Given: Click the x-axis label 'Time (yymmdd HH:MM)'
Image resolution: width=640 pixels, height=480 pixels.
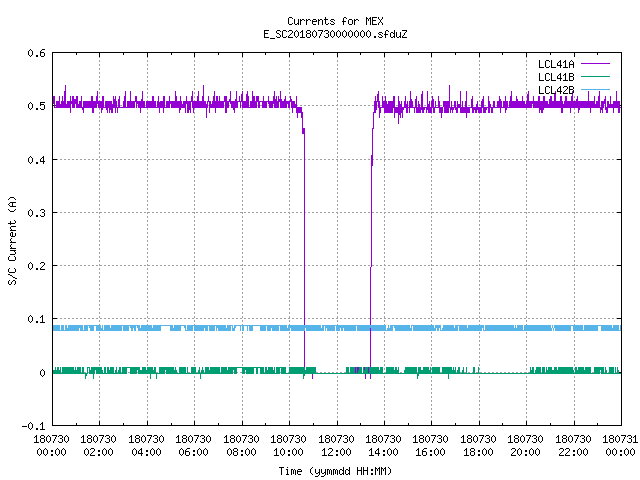Looking at the screenshot, I should (335, 471).
